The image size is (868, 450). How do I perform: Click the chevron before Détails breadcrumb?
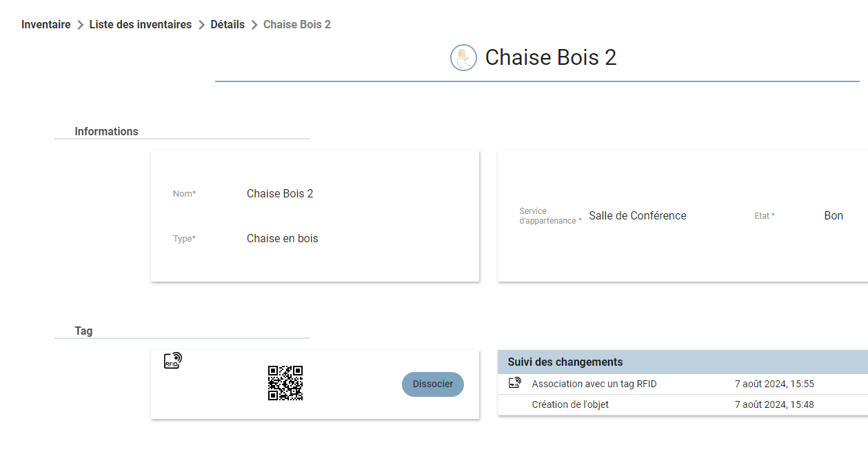click(201, 25)
